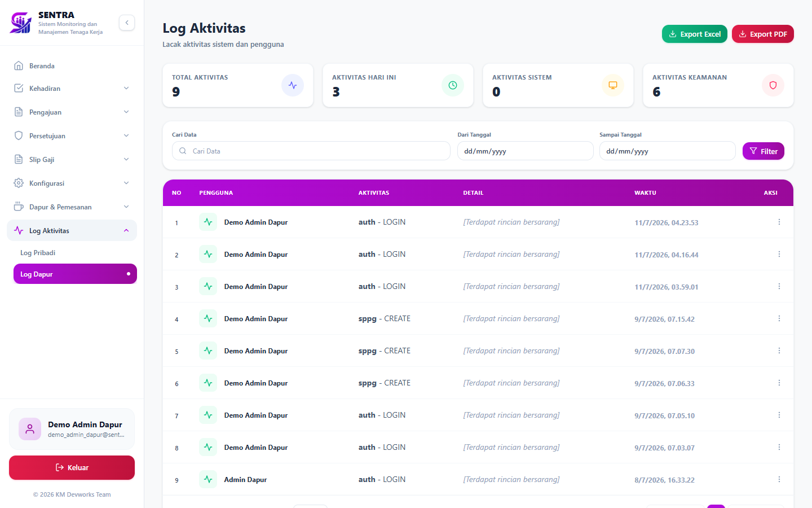Open three-dot actions for row 9

pyautogui.click(x=779, y=479)
